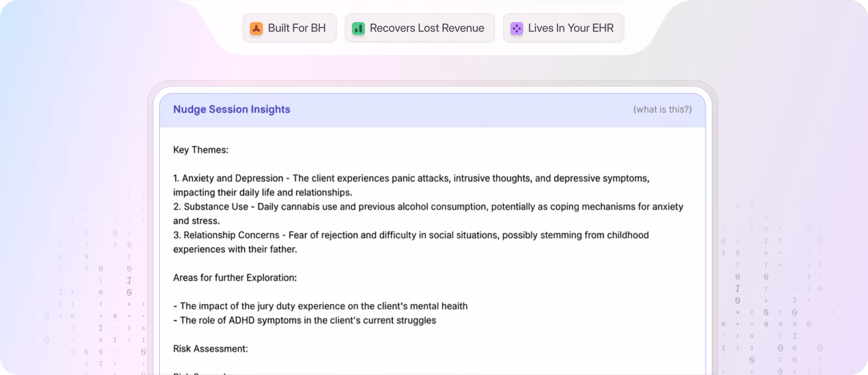Click the green bar-chart Recovers Lost Revenue icon
The image size is (868, 375).
coord(358,28)
